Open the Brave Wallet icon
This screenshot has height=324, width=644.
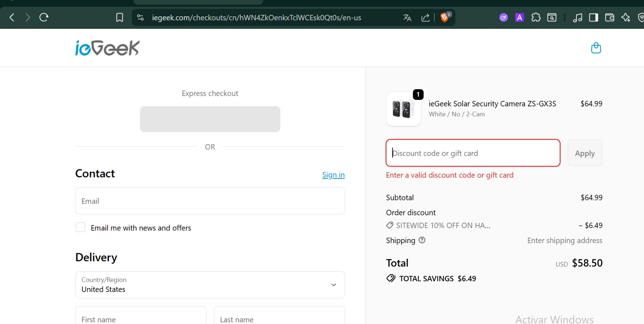610,18
